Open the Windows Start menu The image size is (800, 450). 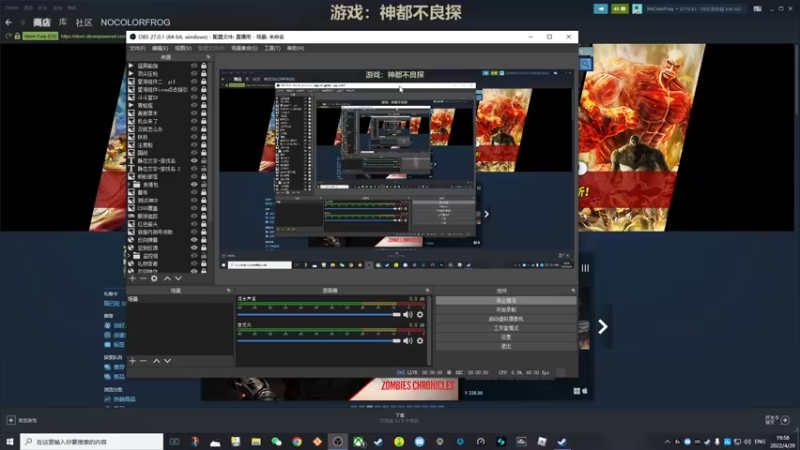(10, 441)
